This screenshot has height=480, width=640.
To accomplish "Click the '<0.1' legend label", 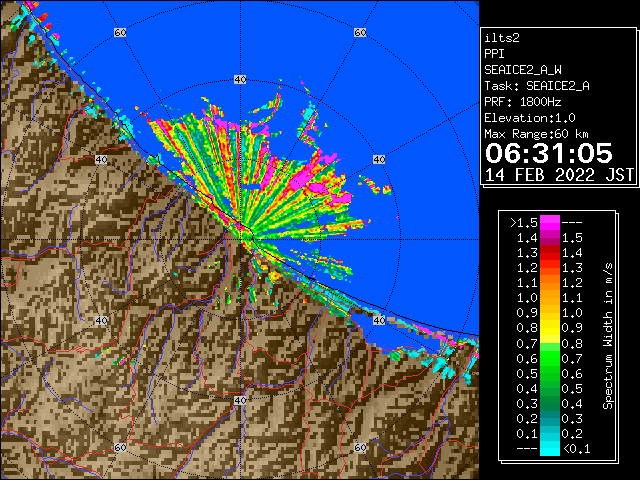I will tap(577, 449).
